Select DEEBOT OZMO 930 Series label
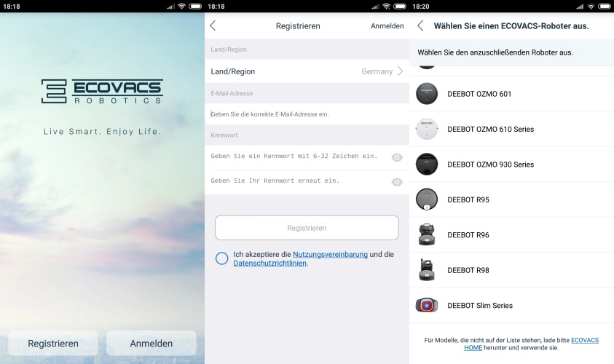614x364 pixels. [x=491, y=165]
